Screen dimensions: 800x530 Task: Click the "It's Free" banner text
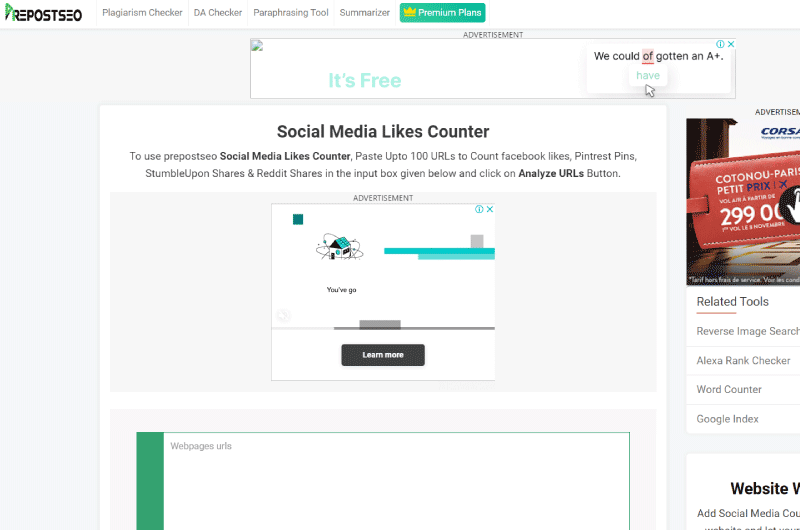click(365, 81)
